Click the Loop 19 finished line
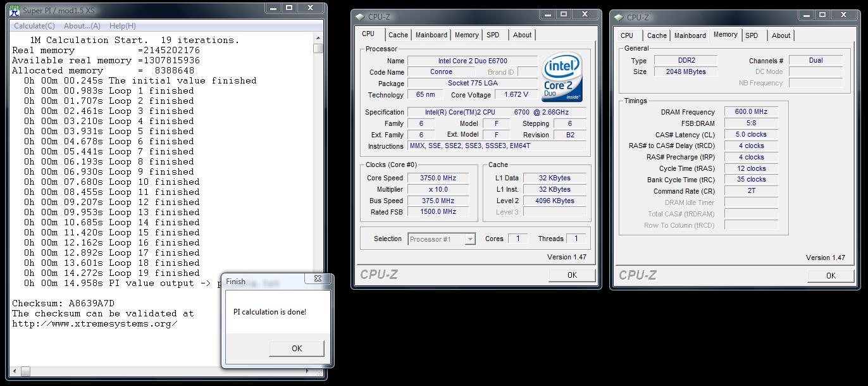Image resolution: width=868 pixels, height=386 pixels. point(112,273)
